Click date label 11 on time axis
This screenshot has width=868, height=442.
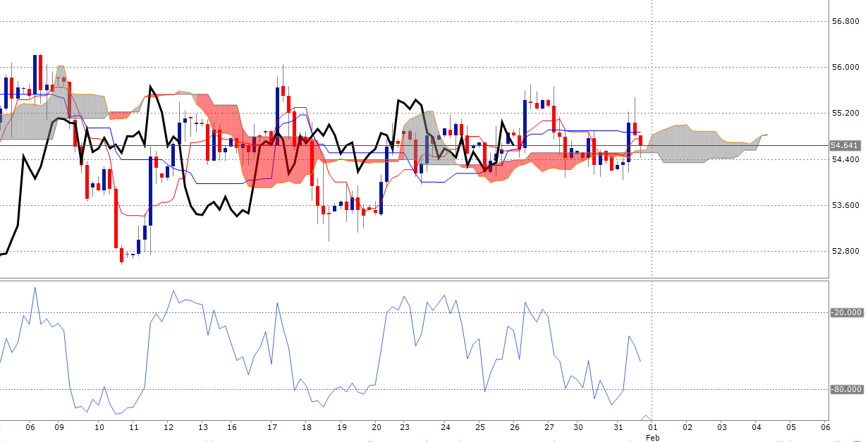point(134,427)
